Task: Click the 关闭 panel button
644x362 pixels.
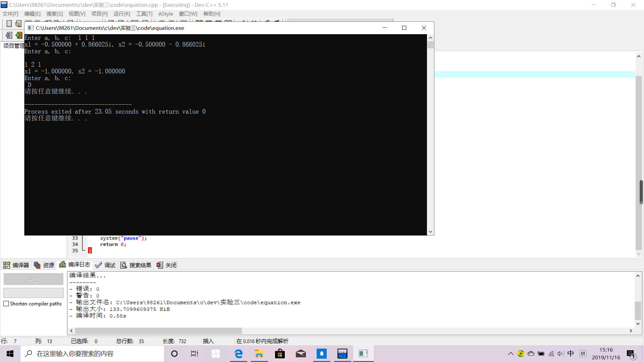Action: (167, 265)
